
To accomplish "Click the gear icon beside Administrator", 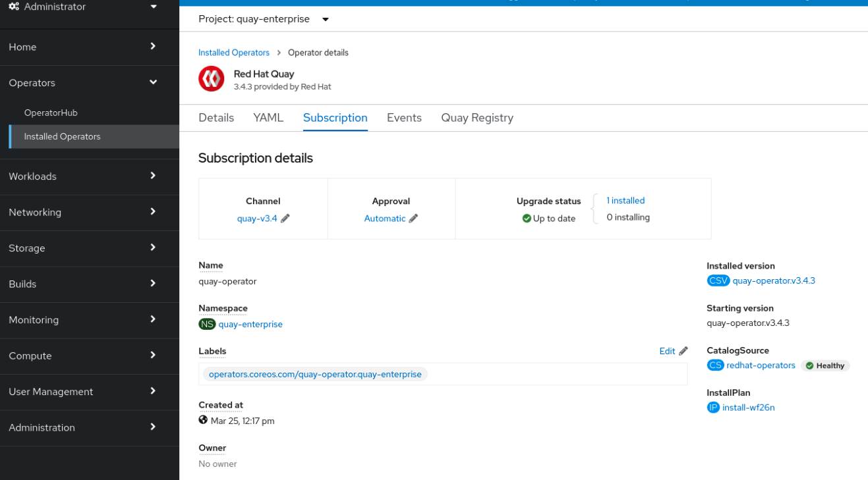I will click(x=14, y=6).
